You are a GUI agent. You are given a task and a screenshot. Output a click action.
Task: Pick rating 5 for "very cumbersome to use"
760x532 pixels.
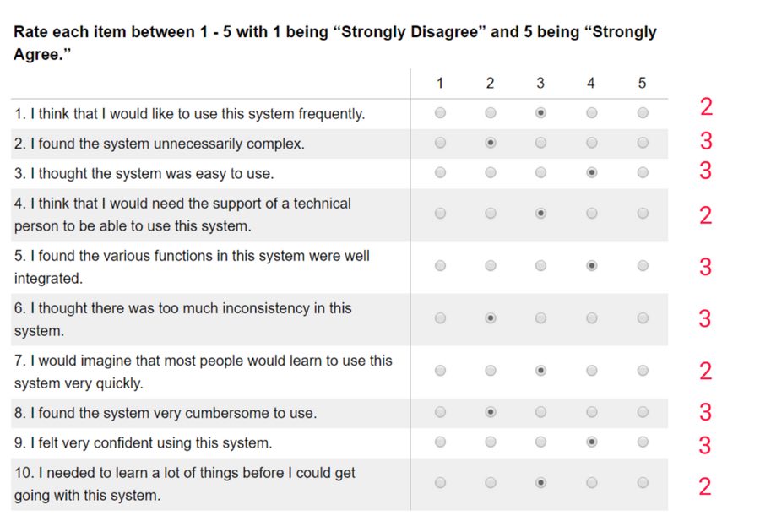click(x=643, y=412)
